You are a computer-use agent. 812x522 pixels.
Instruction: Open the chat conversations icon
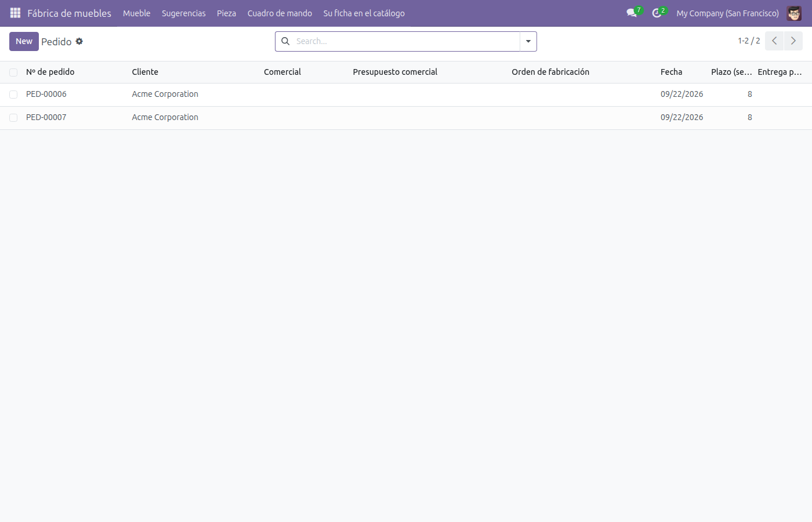[x=632, y=13]
